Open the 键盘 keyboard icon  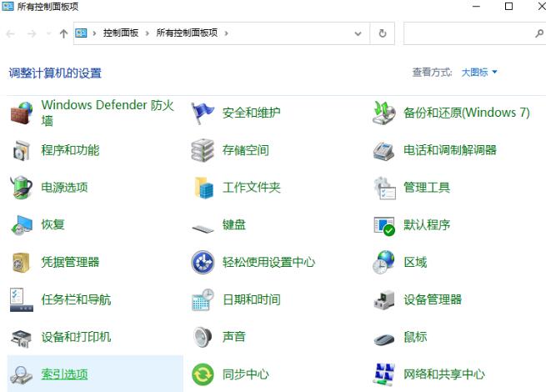(203, 229)
